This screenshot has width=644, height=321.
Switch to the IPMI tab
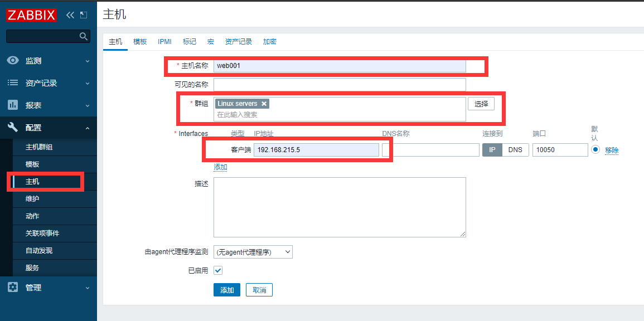click(164, 41)
